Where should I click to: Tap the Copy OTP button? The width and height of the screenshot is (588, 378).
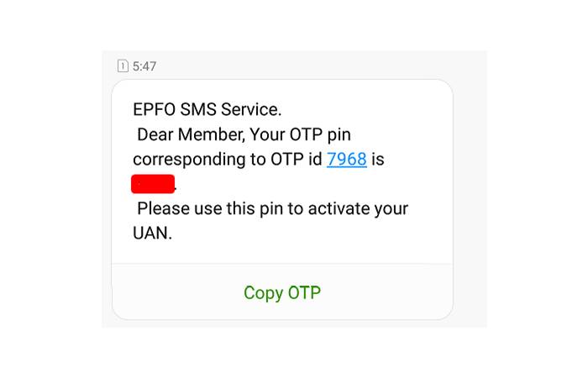282,292
